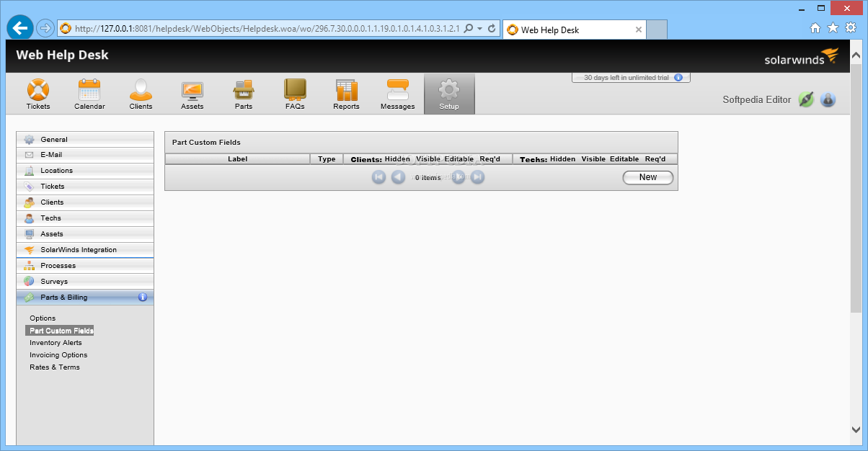
Task: Open the Calendar toolbar icon
Action: click(89, 94)
